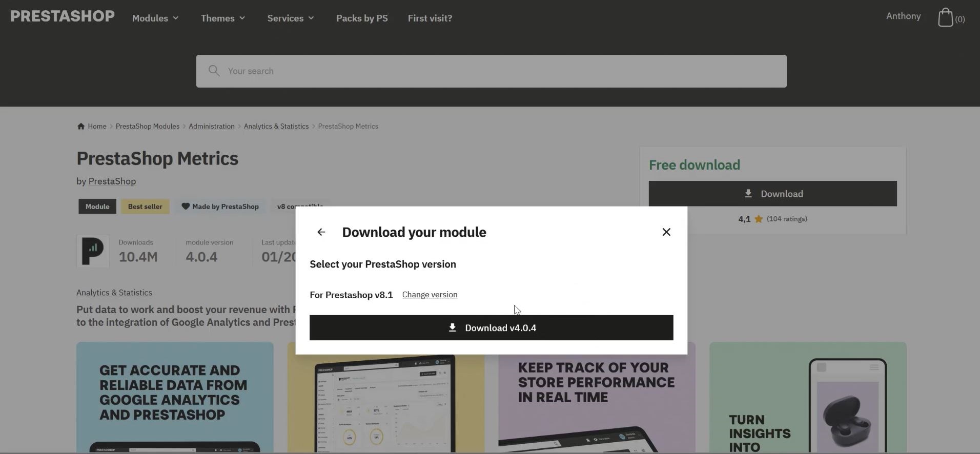Image resolution: width=980 pixels, height=454 pixels.
Task: Open the shopping cart icon
Action: click(x=945, y=17)
